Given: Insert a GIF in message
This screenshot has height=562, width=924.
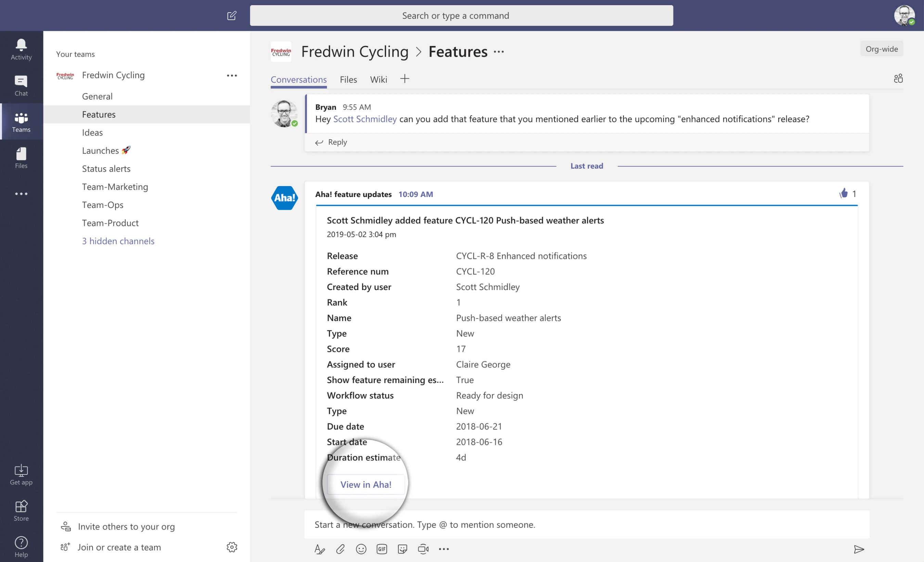Looking at the screenshot, I should [x=381, y=549].
